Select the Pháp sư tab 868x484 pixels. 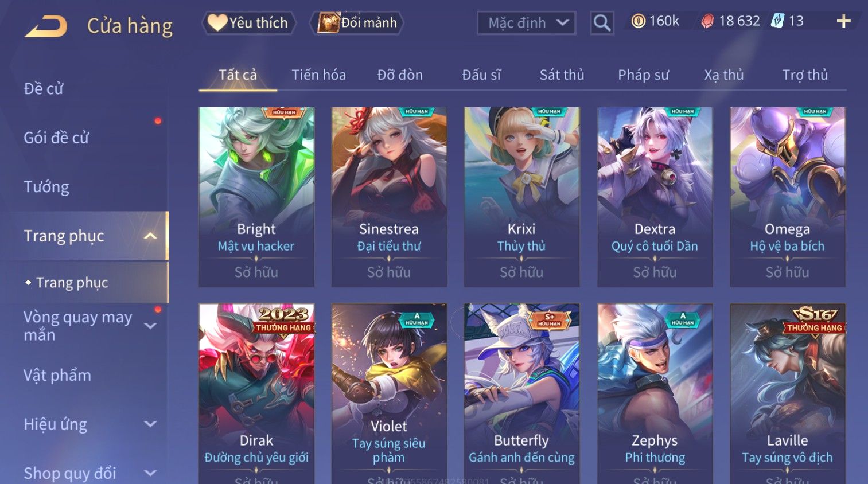643,75
